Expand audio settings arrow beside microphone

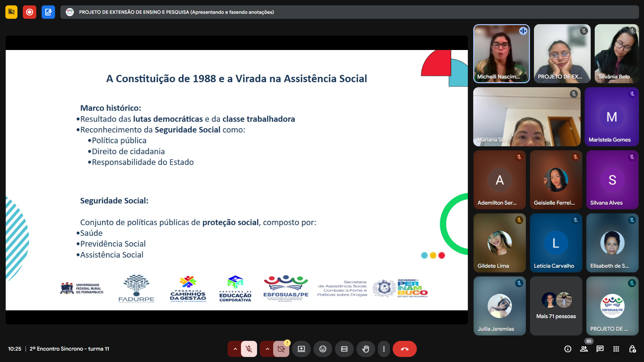pos(235,349)
